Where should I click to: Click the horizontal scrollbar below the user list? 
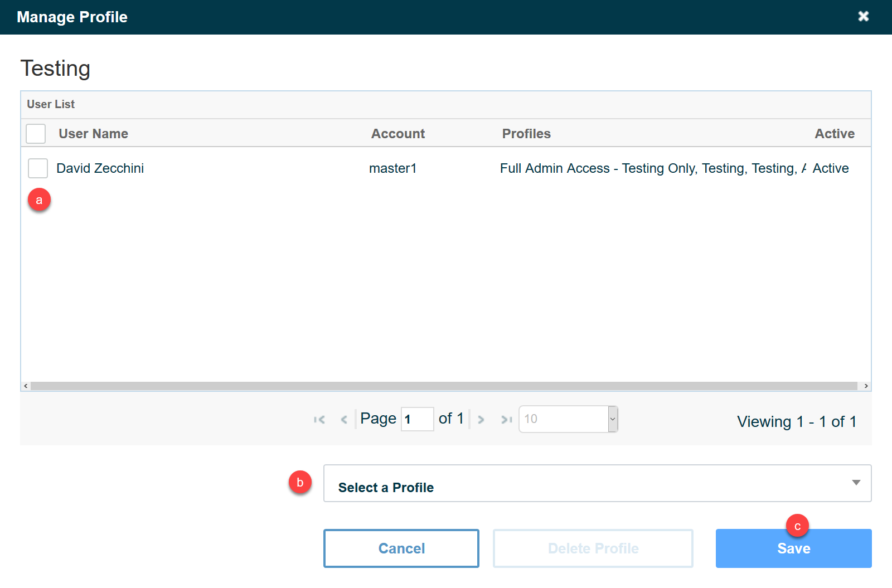446,385
